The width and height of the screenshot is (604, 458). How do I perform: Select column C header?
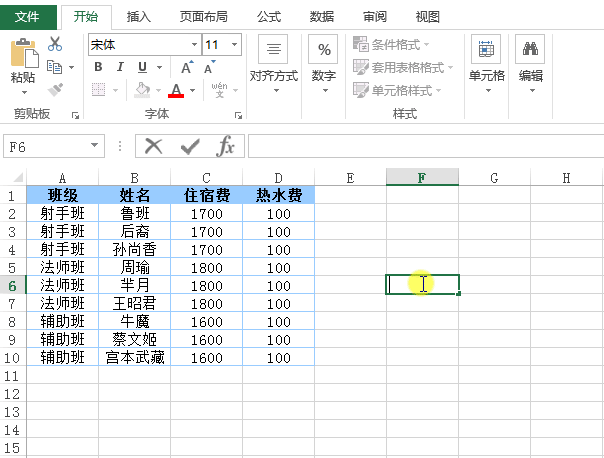click(206, 178)
